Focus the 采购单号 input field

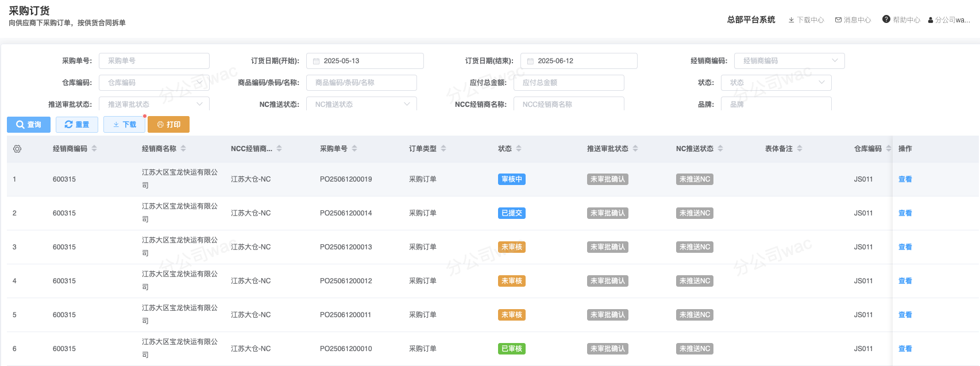[154, 61]
